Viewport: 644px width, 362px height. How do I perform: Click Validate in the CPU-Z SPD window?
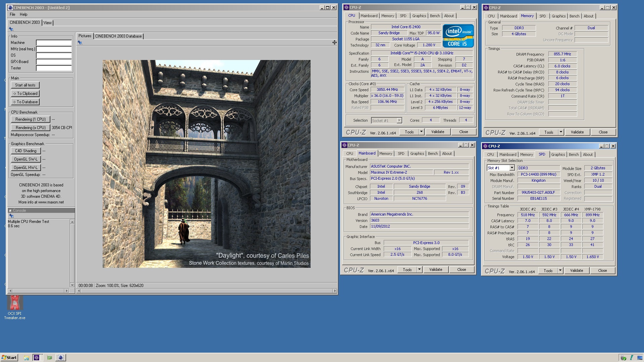pyautogui.click(x=577, y=270)
